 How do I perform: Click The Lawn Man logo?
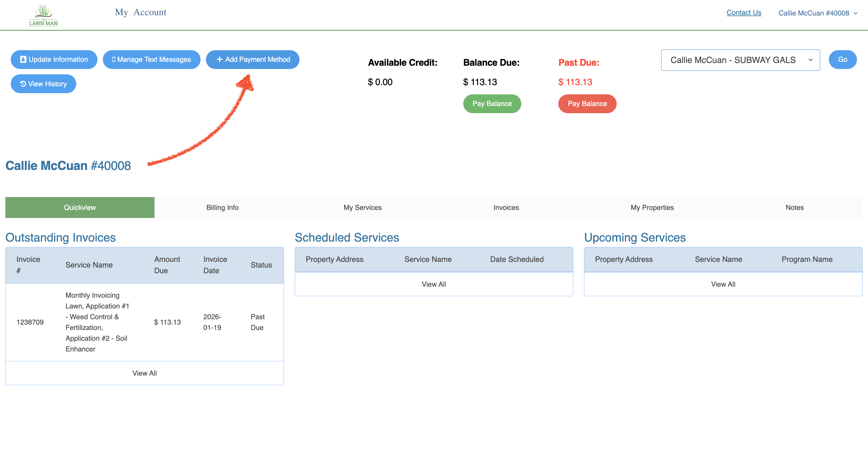tap(43, 15)
